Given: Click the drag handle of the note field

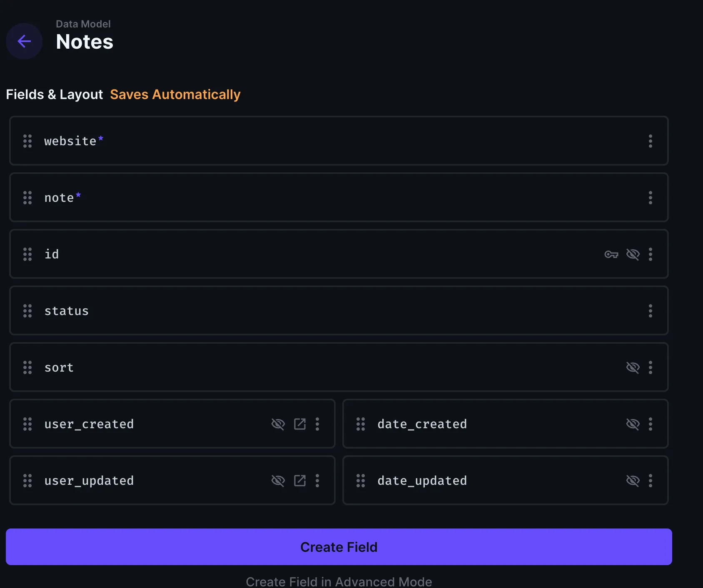Looking at the screenshot, I should click(27, 198).
